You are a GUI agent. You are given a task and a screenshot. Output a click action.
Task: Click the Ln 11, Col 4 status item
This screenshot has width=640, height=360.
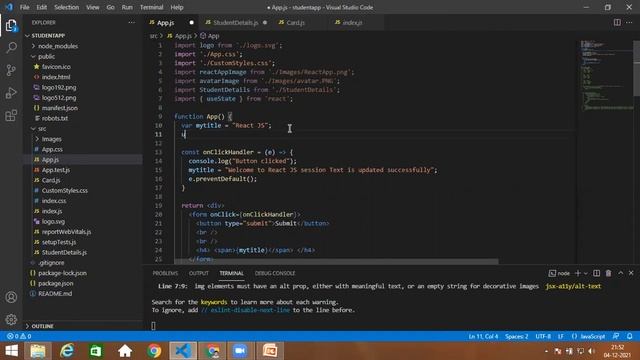tap(483, 336)
